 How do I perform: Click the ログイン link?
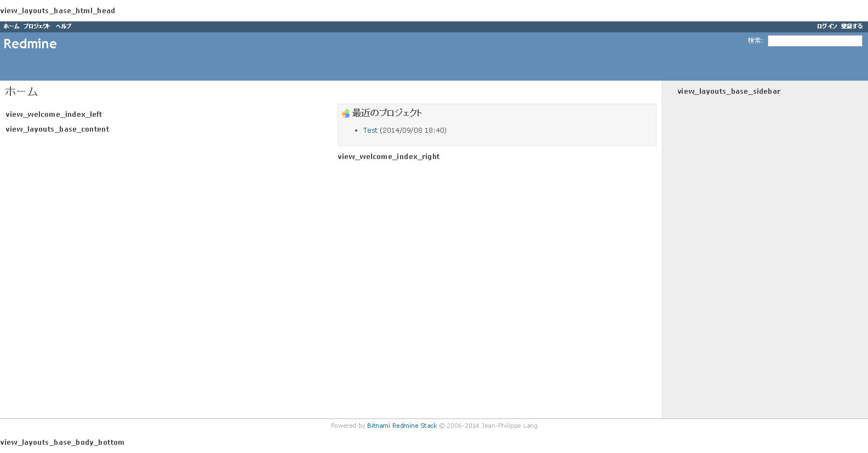[x=827, y=26]
